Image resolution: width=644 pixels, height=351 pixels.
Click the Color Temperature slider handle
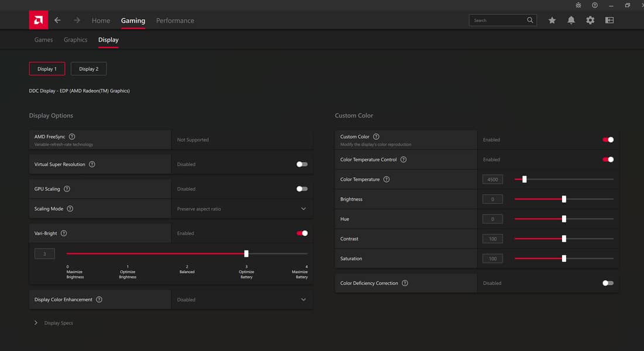(x=524, y=180)
